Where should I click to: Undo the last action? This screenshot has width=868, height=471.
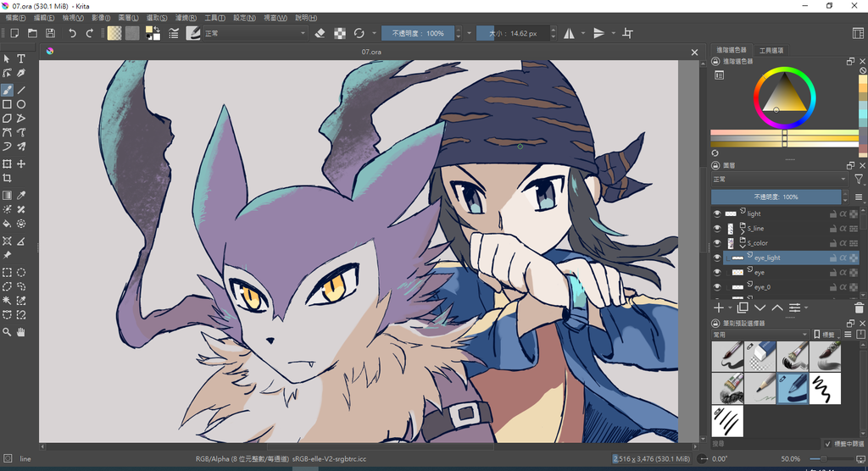click(72, 33)
